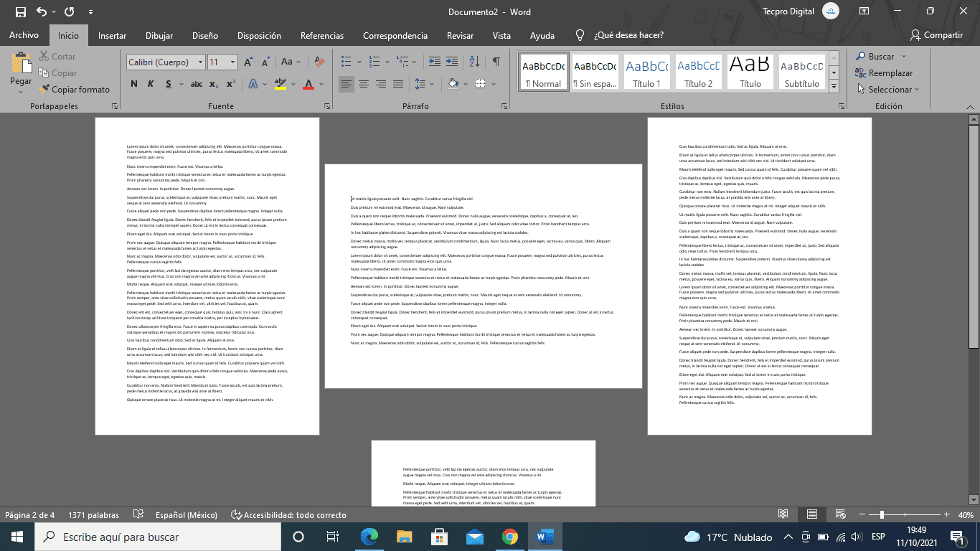
Task: Apply subscript with the x₂ icon
Action: tap(213, 84)
